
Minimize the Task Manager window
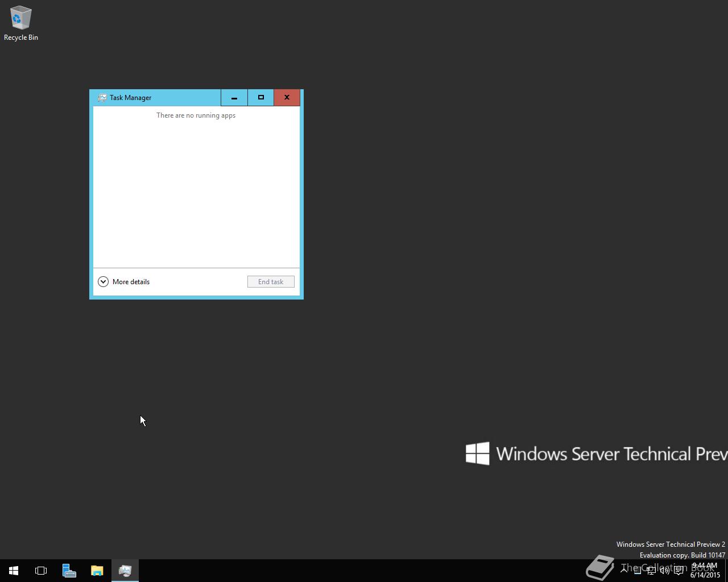click(234, 97)
